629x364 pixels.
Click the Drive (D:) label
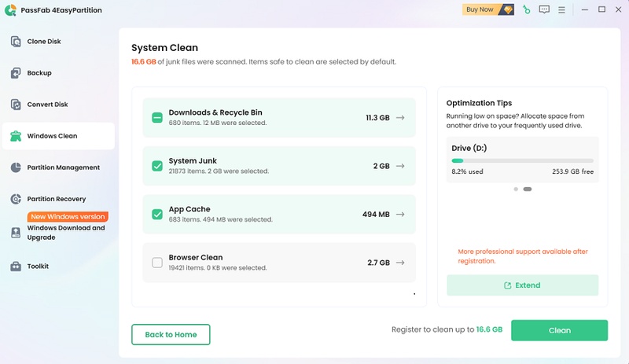tap(469, 148)
